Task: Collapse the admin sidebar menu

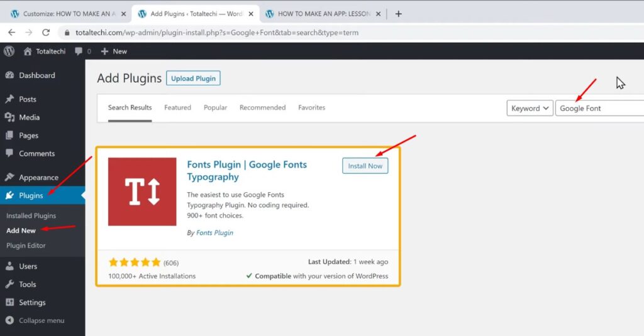Action: (35, 320)
